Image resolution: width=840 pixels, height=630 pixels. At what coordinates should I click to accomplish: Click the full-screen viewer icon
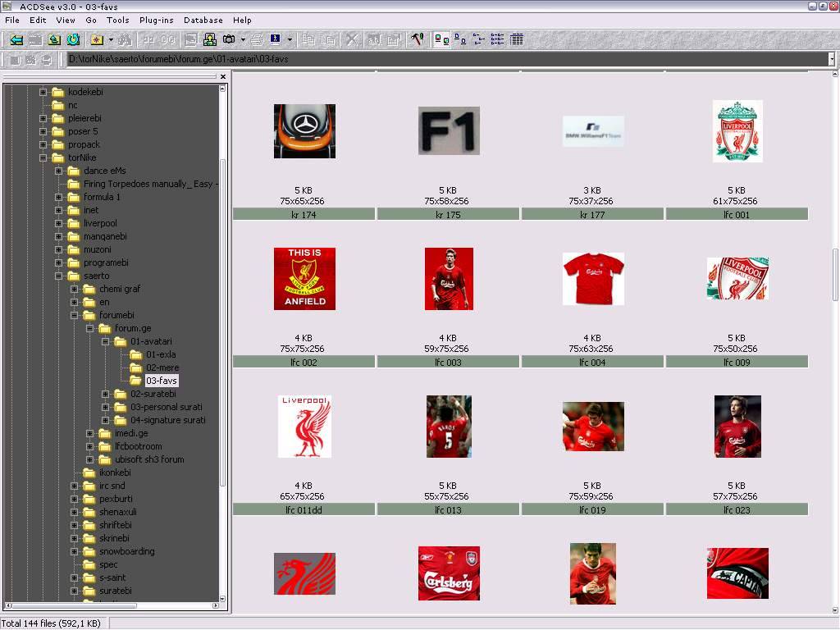pos(190,39)
